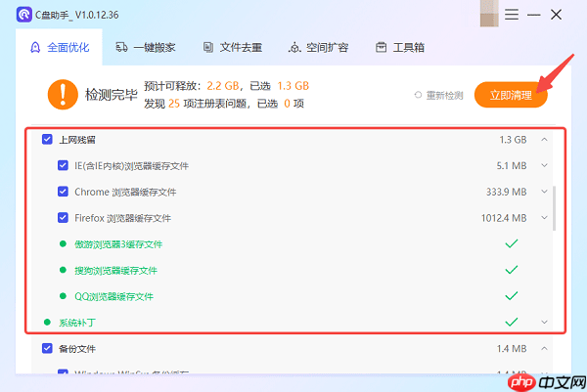
Task: Click the document icon on 文件去重
Action: point(208,47)
